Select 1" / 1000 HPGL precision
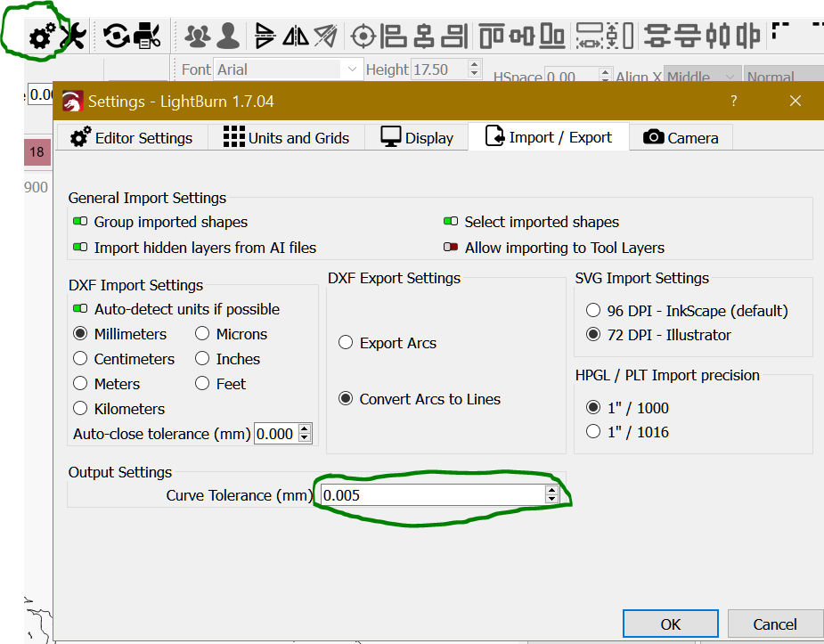 (x=593, y=407)
